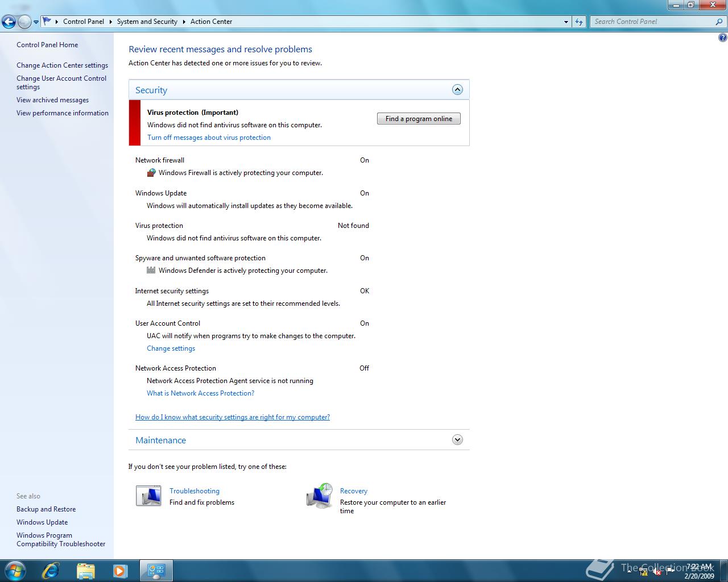The image size is (728, 582).
Task: Open the address bar history dropdown
Action: tap(566, 22)
